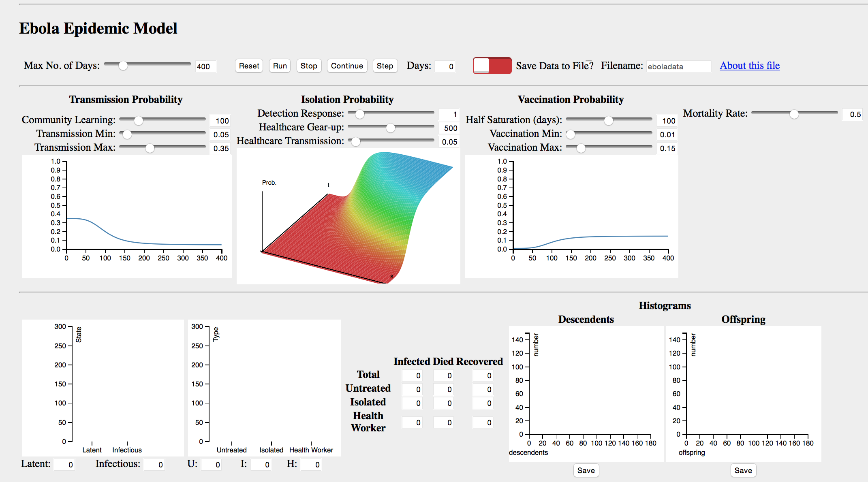Adjust the Community Learning slider

tap(162, 120)
